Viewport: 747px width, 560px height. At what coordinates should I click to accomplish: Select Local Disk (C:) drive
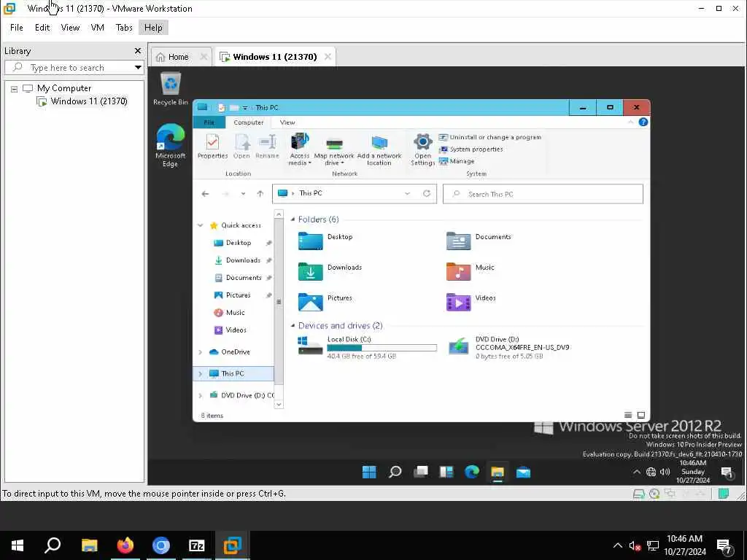pyautogui.click(x=367, y=346)
